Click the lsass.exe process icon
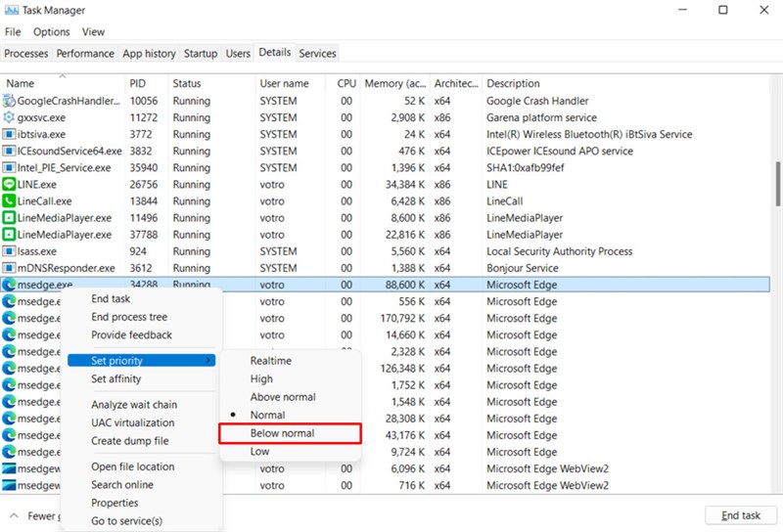The height and width of the screenshot is (532, 783). [9, 251]
